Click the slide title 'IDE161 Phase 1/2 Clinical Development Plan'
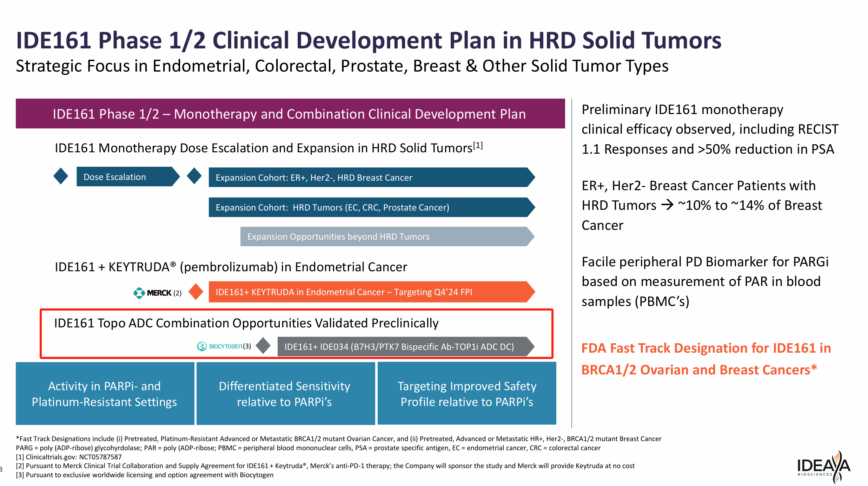Screen dimensions: 868x486 pos(369,40)
